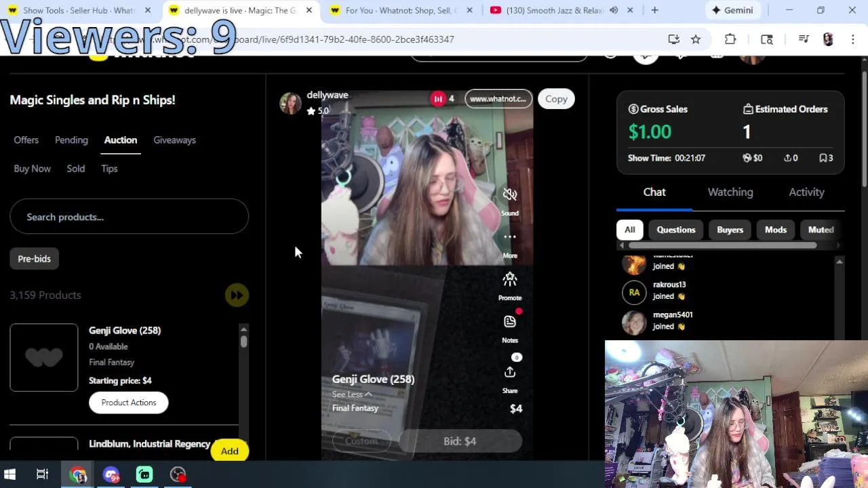868x488 pixels.
Task: Click the install app icon in address bar
Action: [673, 39]
